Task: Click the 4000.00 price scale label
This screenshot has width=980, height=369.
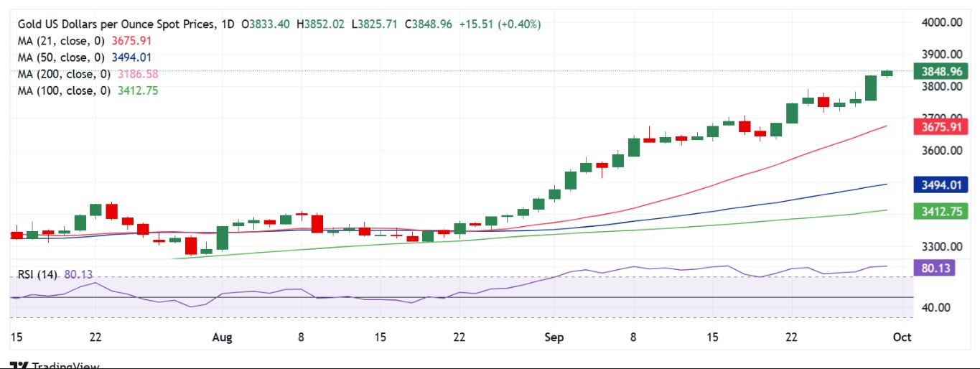Action: pos(942,22)
